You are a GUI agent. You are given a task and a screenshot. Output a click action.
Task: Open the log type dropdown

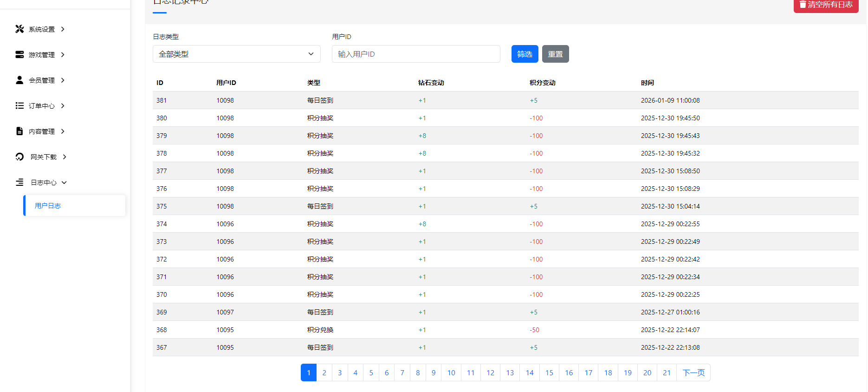tap(236, 54)
